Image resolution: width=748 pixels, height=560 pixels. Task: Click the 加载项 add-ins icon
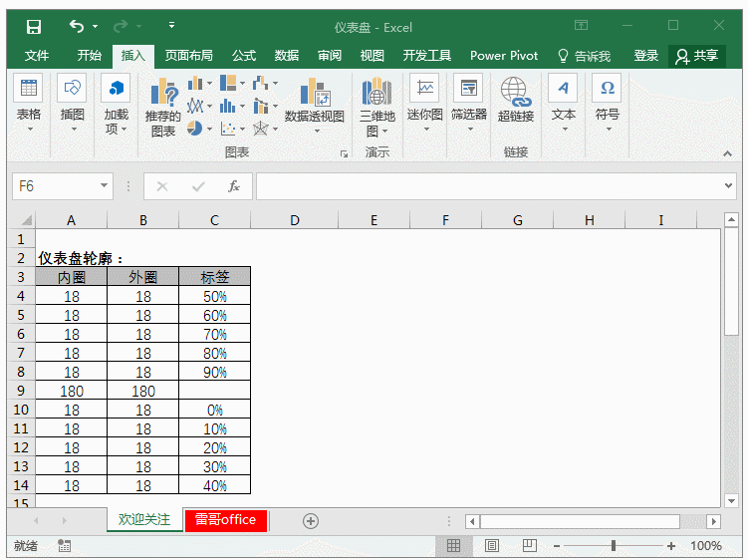pos(116,89)
